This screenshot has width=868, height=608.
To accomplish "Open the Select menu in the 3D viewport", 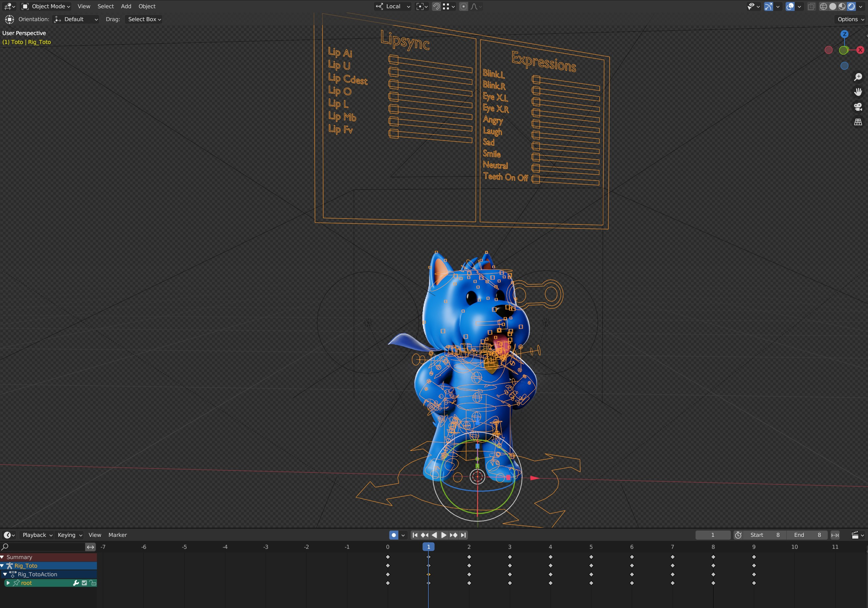I will coord(106,6).
